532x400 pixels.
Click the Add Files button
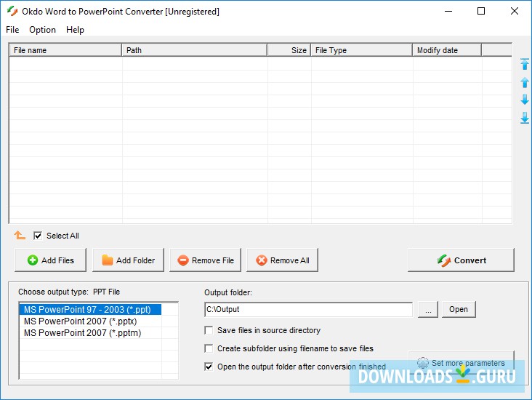tap(51, 260)
